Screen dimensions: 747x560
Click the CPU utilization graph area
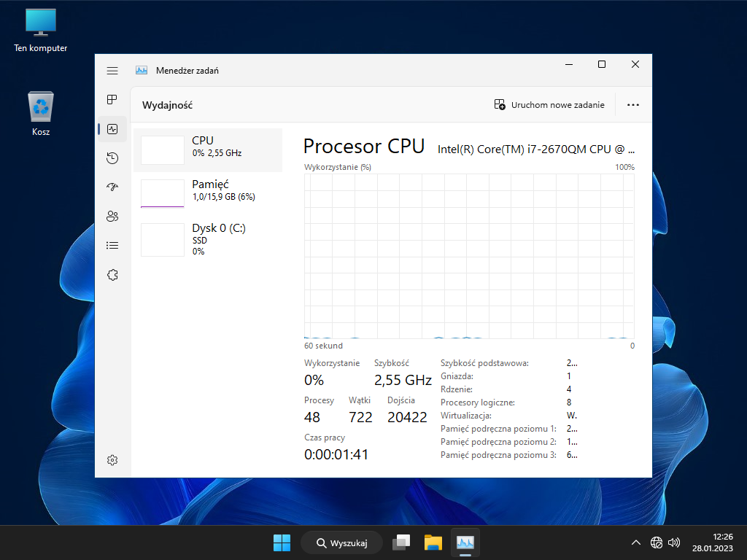[x=469, y=256]
